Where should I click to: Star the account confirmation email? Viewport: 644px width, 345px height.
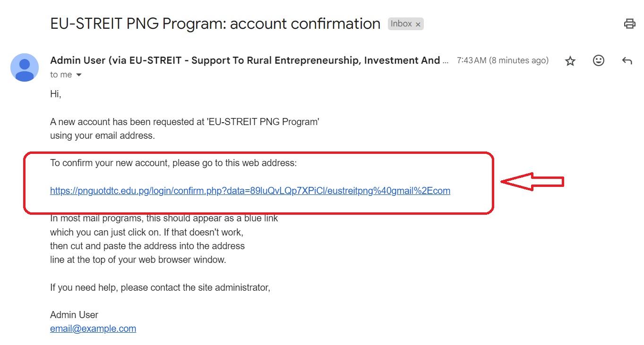pyautogui.click(x=570, y=61)
